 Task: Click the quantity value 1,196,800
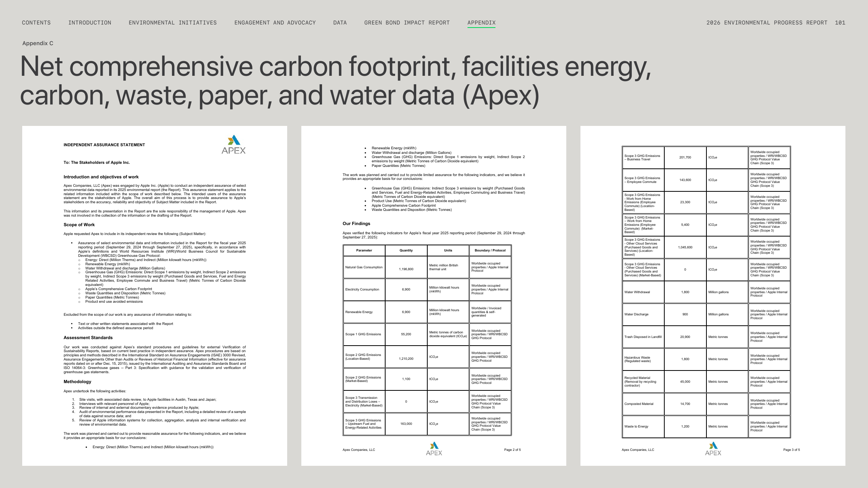406,269
